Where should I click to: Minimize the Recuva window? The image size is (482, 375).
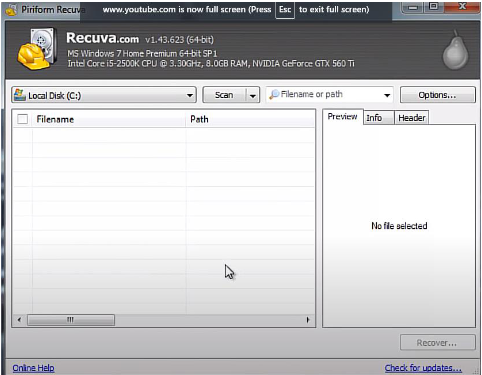[x=413, y=7]
